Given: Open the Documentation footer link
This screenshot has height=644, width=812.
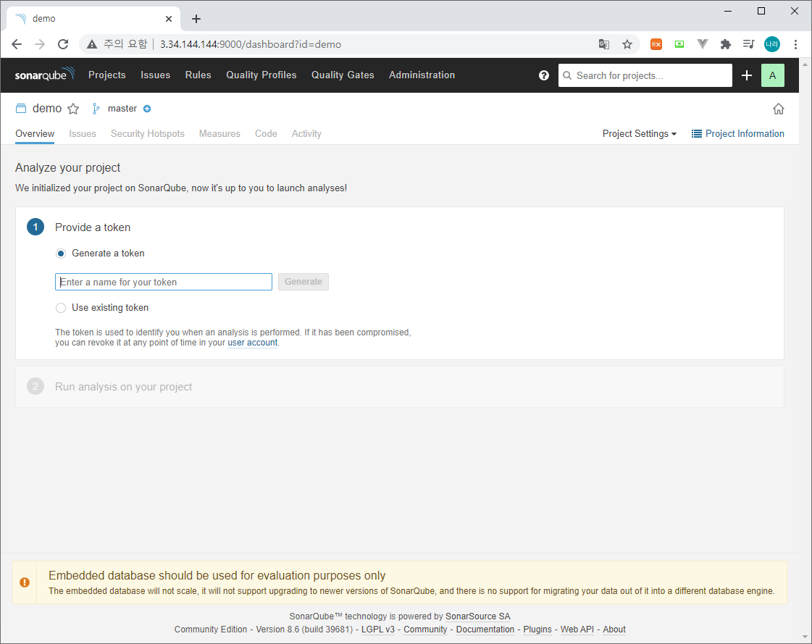Looking at the screenshot, I should coord(485,630).
